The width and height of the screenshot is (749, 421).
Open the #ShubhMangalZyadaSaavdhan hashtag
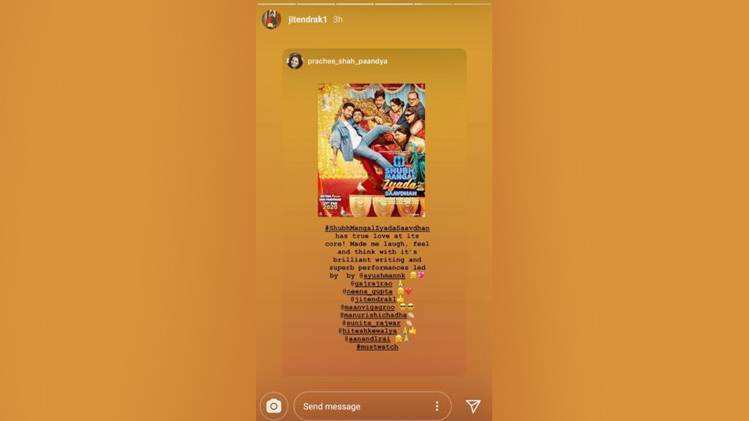[377, 228]
